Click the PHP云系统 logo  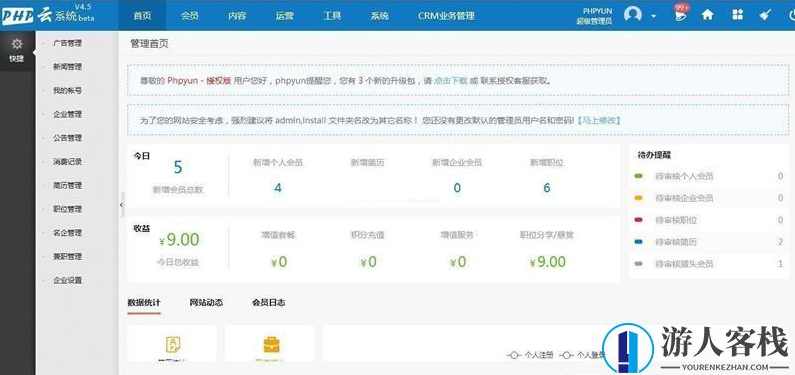coord(48,15)
